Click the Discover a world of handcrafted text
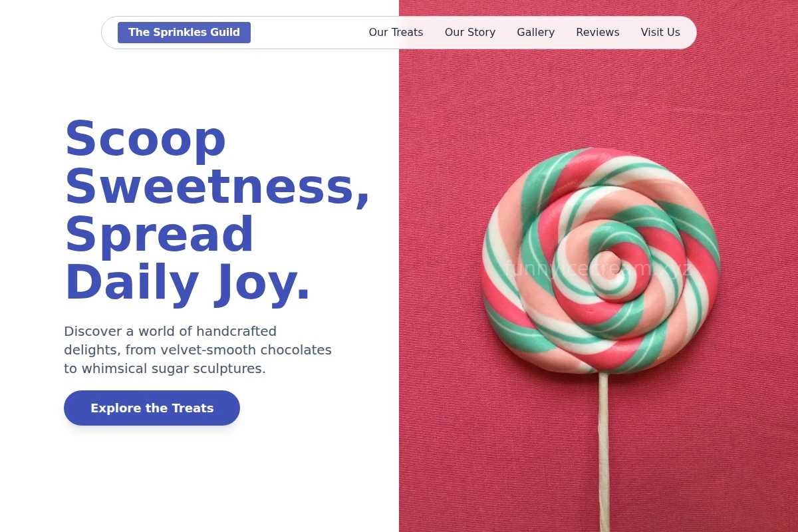 coord(170,331)
